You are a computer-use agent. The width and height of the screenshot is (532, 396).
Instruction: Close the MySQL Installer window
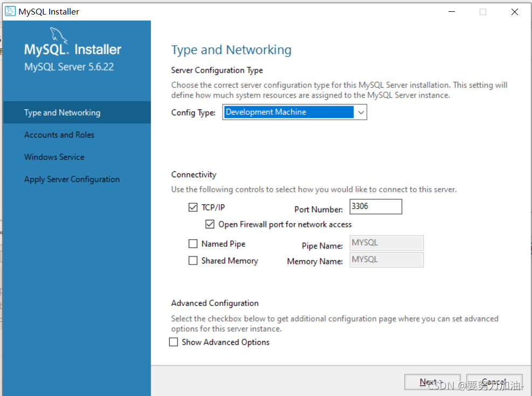(x=514, y=12)
